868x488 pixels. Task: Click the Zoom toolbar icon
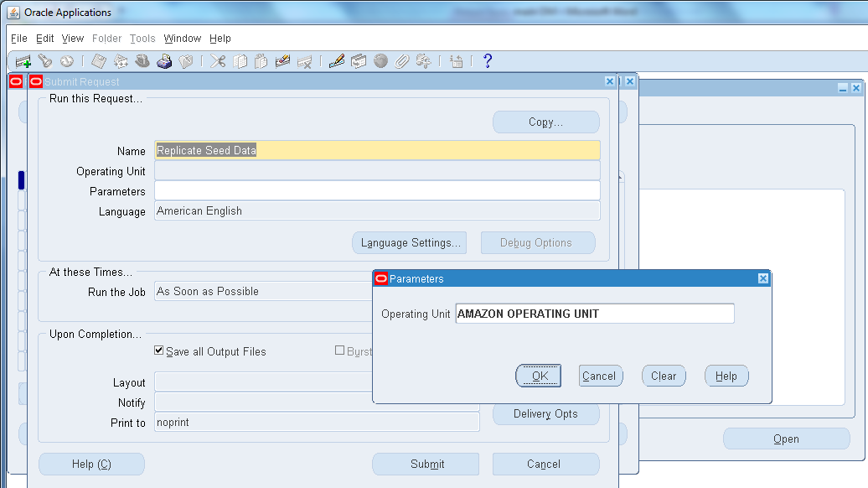[359, 61]
